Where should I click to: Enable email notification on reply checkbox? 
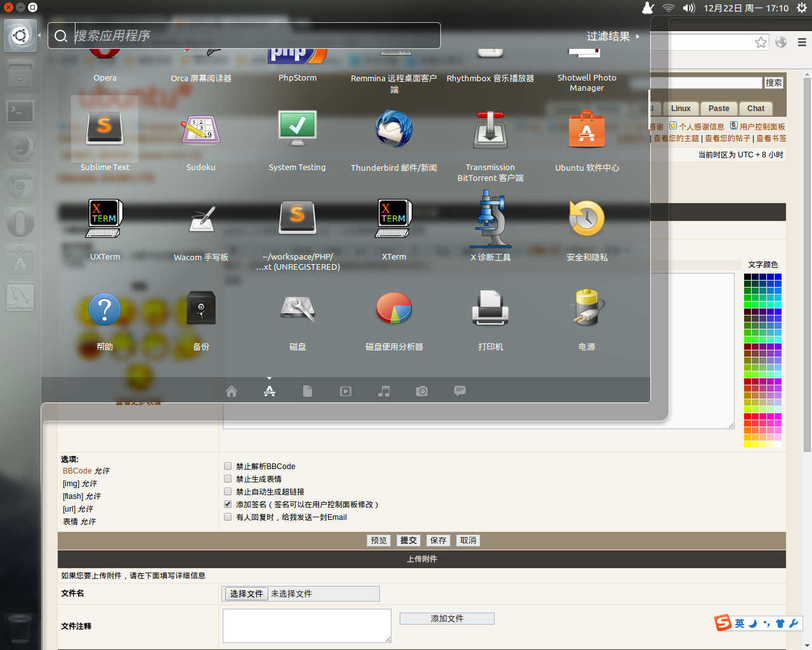[228, 517]
